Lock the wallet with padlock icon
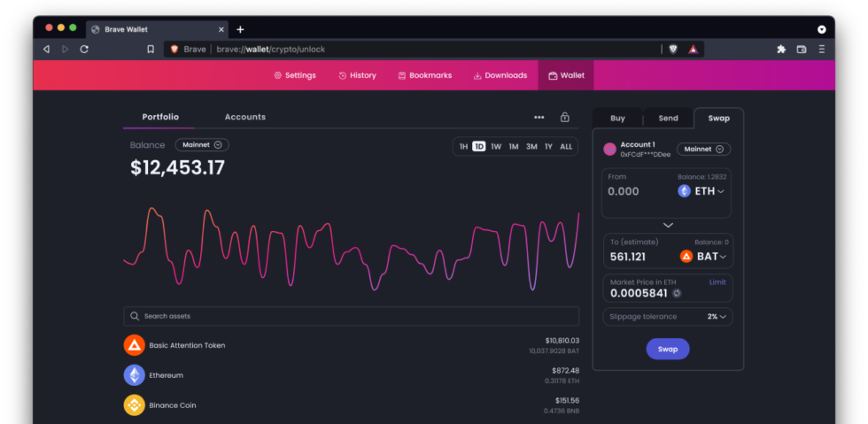The width and height of the screenshot is (868, 424). [x=564, y=117]
